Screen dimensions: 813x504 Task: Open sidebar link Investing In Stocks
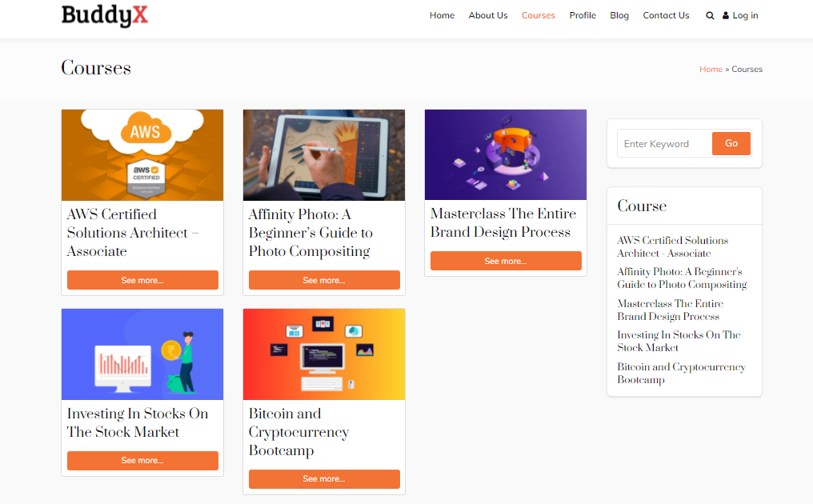coord(679,341)
